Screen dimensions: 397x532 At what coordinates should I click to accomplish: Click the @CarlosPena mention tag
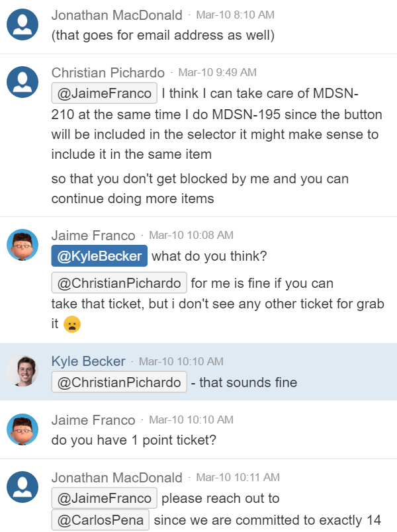(x=101, y=520)
